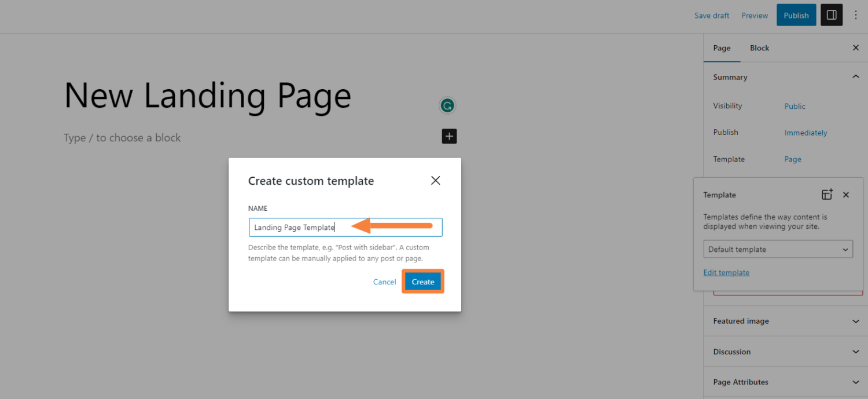Click the Page template link in Summary

pos(793,159)
